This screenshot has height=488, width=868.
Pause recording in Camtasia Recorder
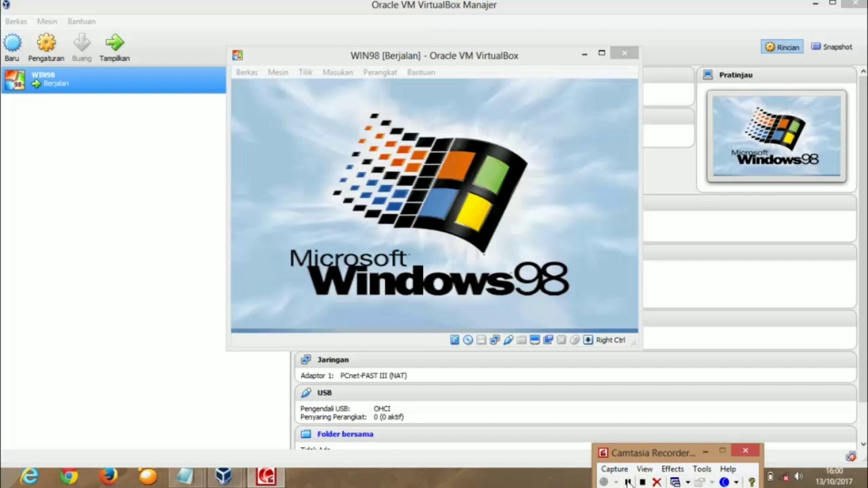coord(628,482)
